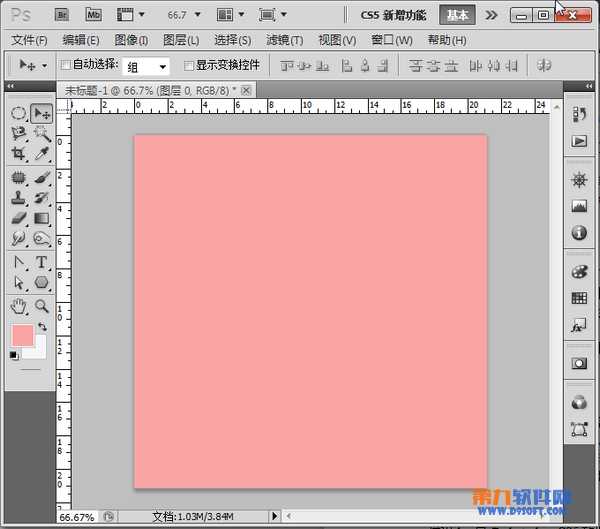
Task: Select the Eyedropper tool
Action: coord(42,154)
